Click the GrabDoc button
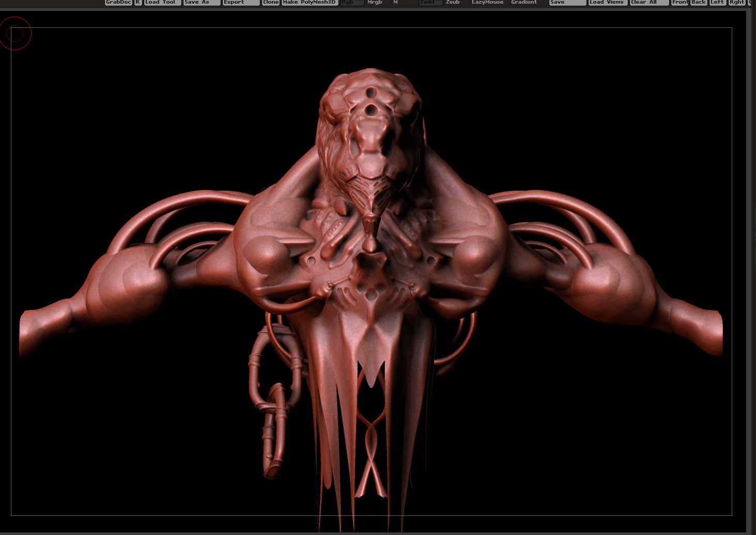This screenshot has width=756, height=535. (x=118, y=3)
